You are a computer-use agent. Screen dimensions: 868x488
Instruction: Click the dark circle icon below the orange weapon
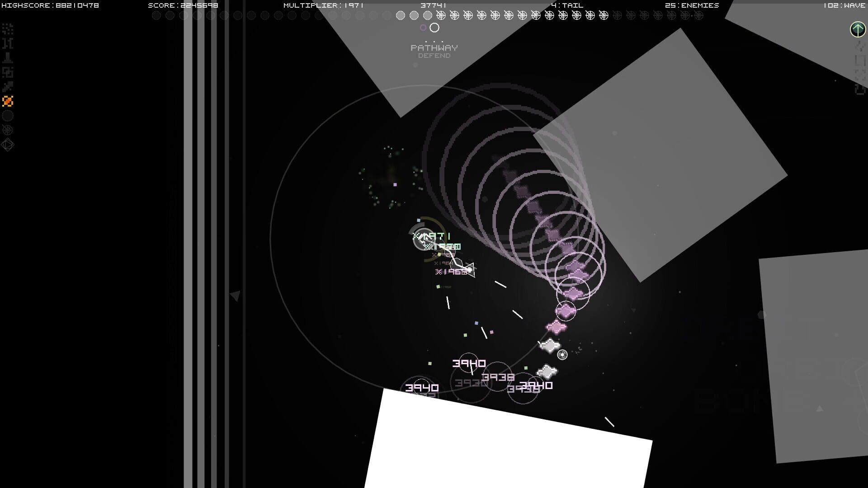7,117
